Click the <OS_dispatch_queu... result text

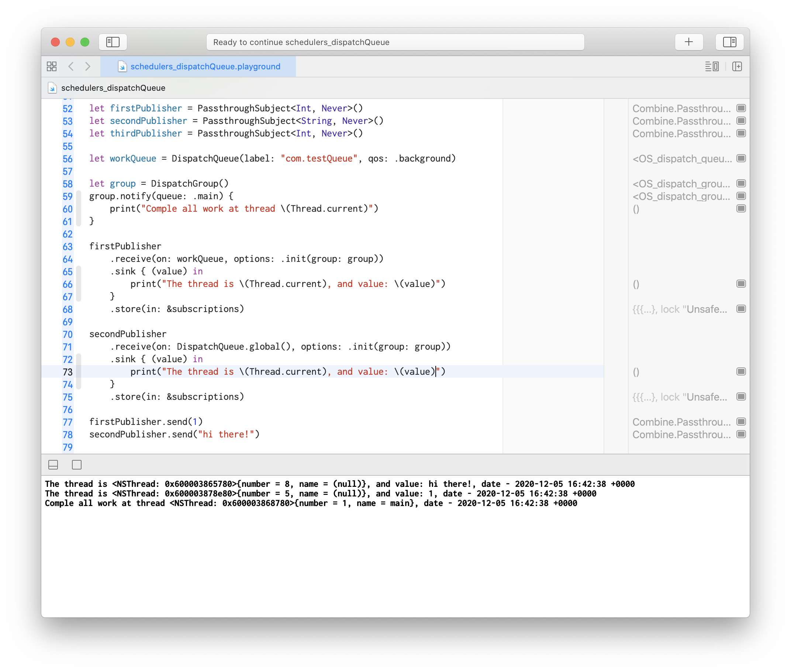pyautogui.click(x=682, y=159)
